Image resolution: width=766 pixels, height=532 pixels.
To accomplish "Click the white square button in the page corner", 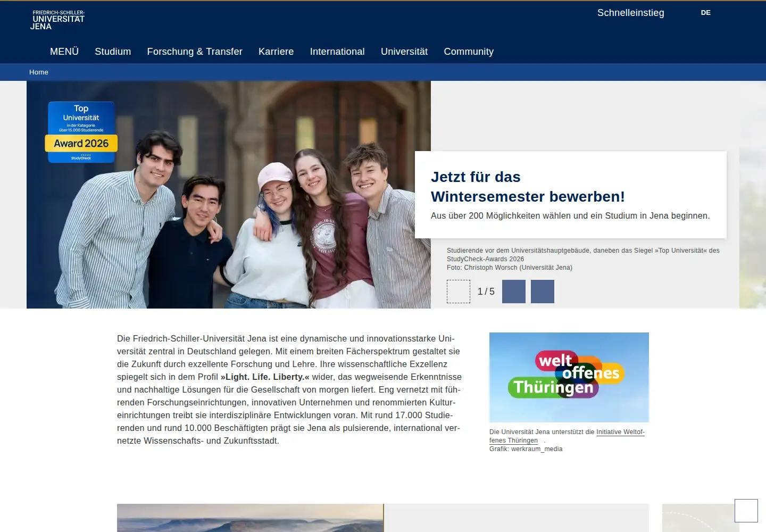I will pyautogui.click(x=746, y=511).
